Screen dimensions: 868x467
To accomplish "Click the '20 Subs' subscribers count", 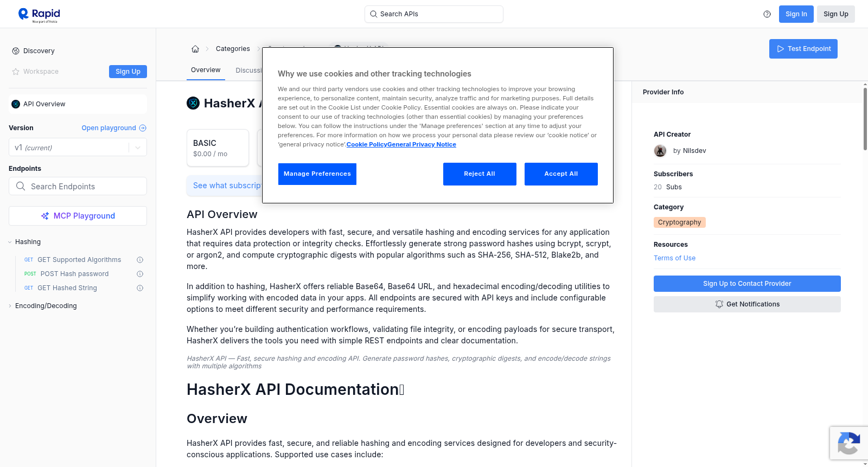I will pos(668,187).
